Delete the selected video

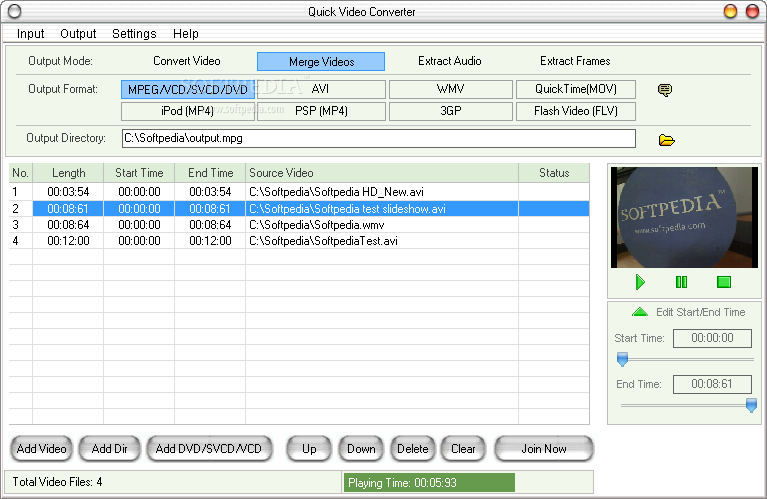pyautogui.click(x=412, y=449)
